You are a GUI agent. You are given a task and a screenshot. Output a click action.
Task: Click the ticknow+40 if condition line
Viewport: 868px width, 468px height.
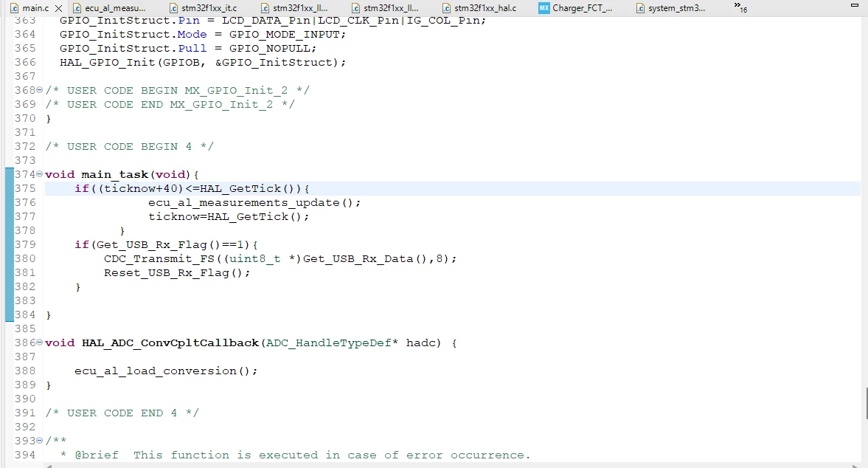(x=192, y=189)
